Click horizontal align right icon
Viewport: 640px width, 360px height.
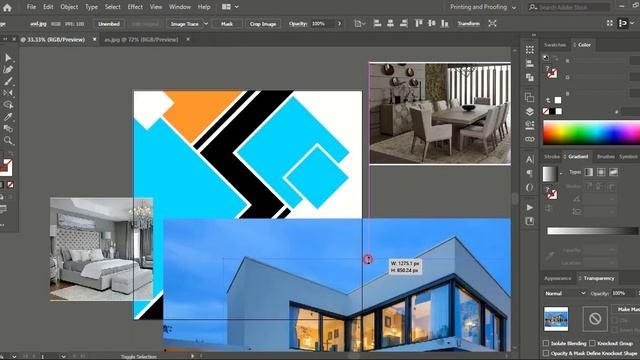[x=404, y=24]
